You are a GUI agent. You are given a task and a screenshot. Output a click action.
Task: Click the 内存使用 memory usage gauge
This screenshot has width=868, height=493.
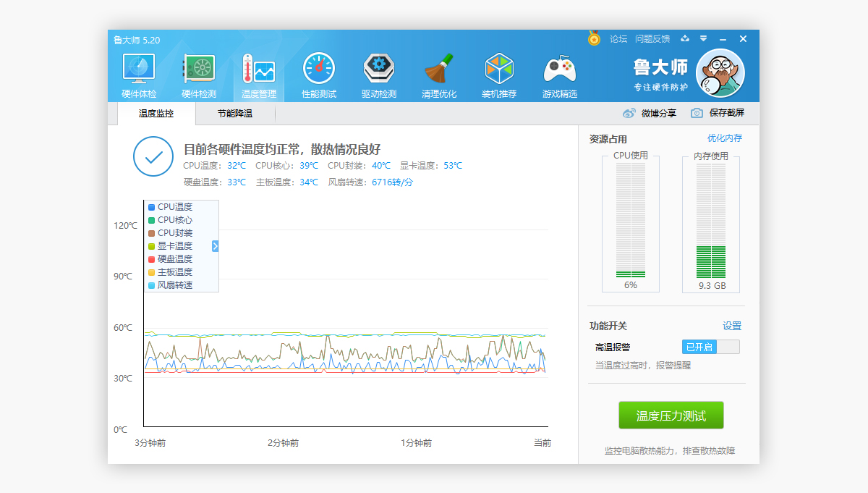coord(711,220)
